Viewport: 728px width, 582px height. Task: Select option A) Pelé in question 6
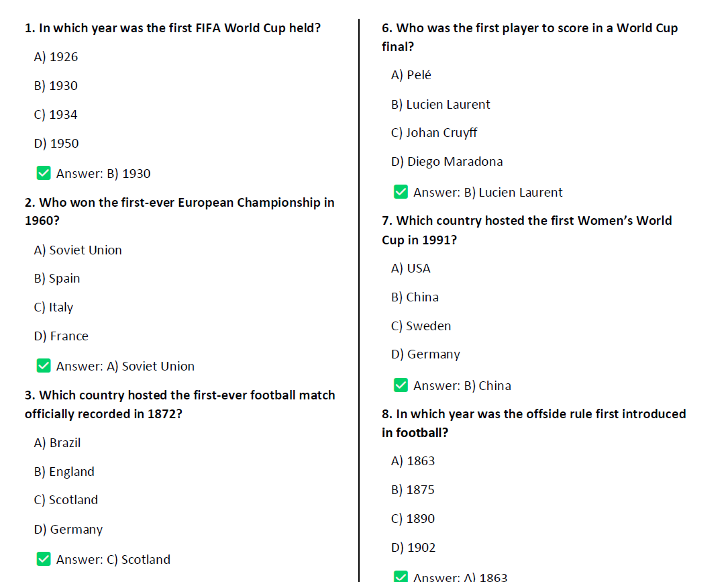point(411,75)
